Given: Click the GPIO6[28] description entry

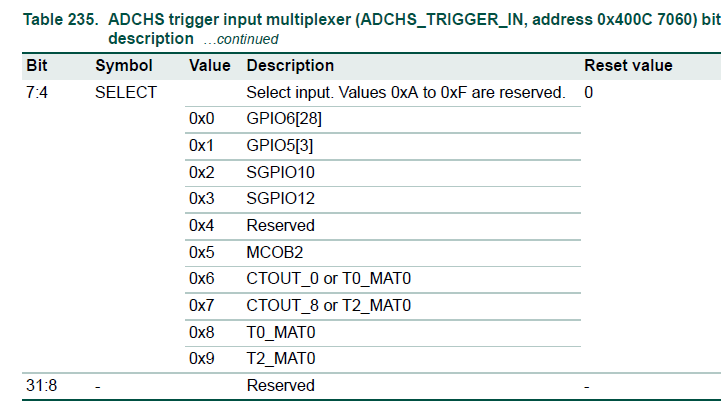Looking at the screenshot, I should pyautogui.click(x=284, y=119).
